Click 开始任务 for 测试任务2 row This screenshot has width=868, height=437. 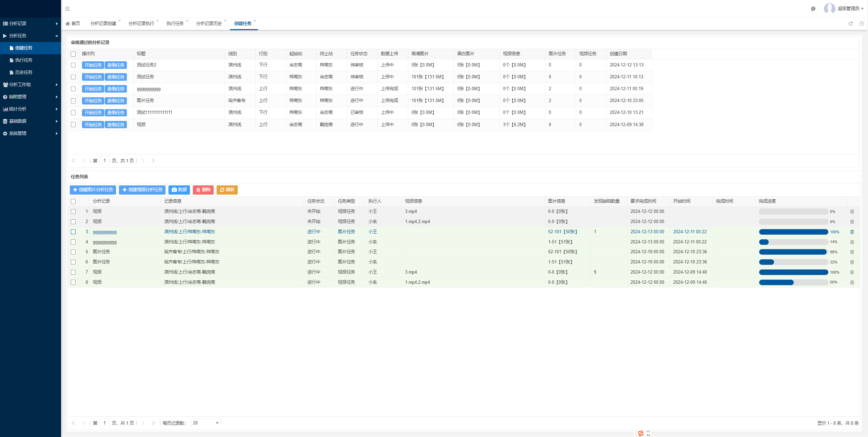(x=93, y=65)
